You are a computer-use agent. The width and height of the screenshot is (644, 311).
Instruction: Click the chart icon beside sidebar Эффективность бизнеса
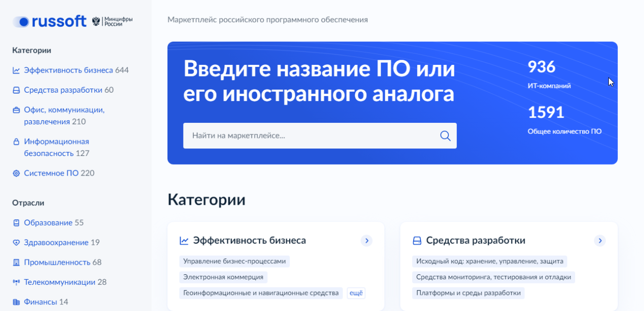pyautogui.click(x=16, y=70)
